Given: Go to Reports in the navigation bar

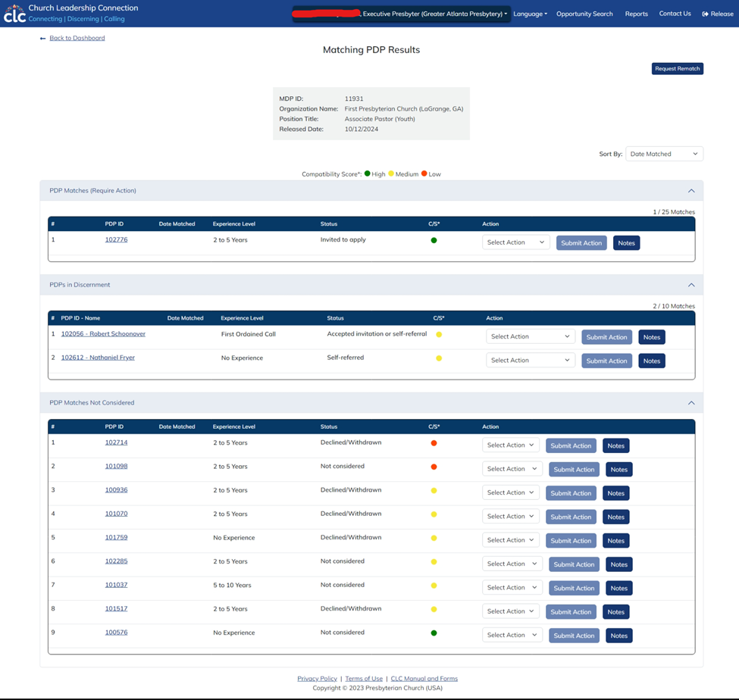Looking at the screenshot, I should (636, 14).
